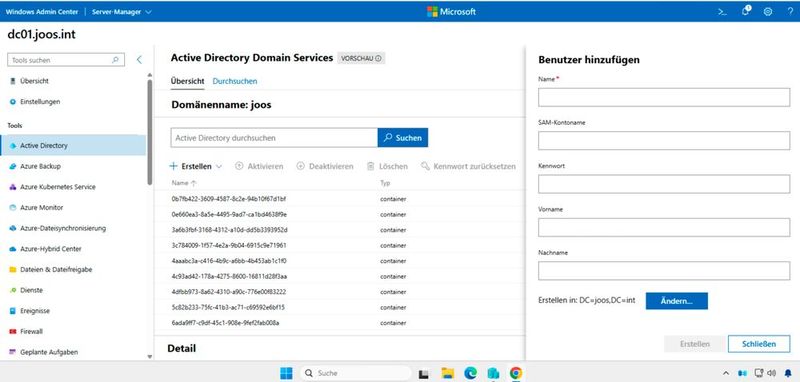The width and height of the screenshot is (800, 382).
Task: Click the Schließen button
Action: pyautogui.click(x=759, y=344)
